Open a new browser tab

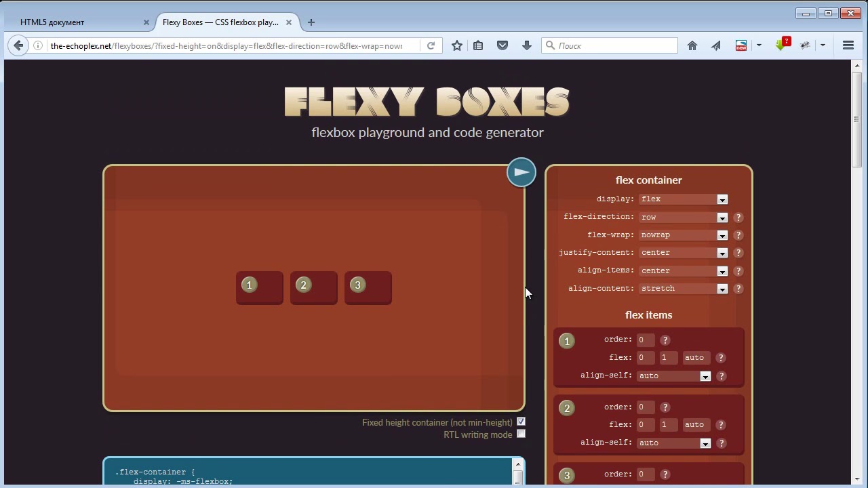[311, 22]
